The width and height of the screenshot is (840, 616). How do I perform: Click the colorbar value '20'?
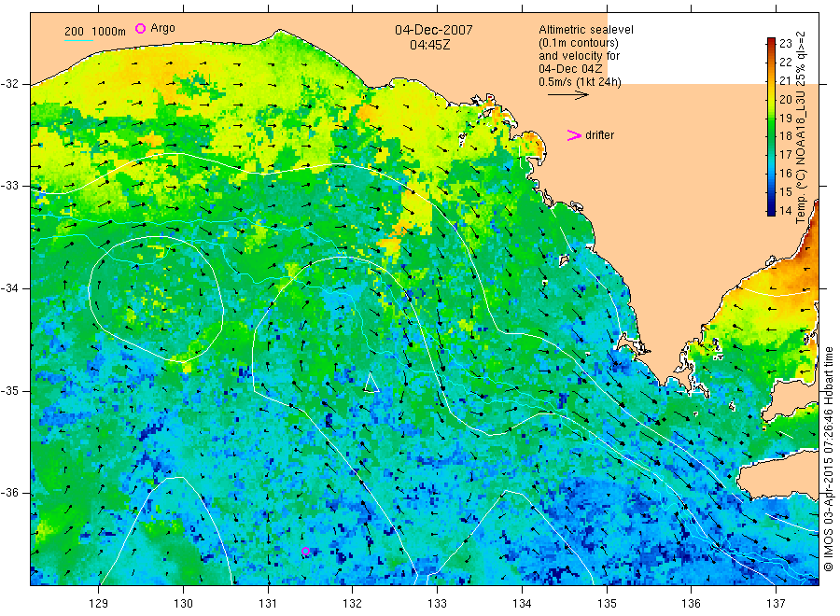(x=785, y=99)
